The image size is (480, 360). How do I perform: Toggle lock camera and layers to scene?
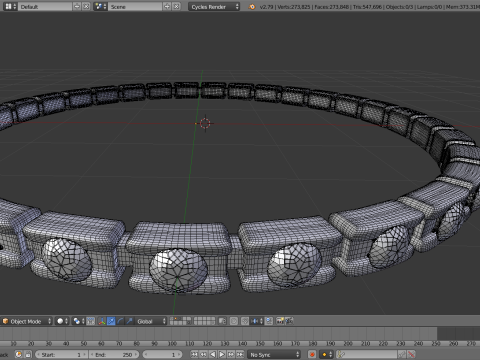click(x=222, y=321)
